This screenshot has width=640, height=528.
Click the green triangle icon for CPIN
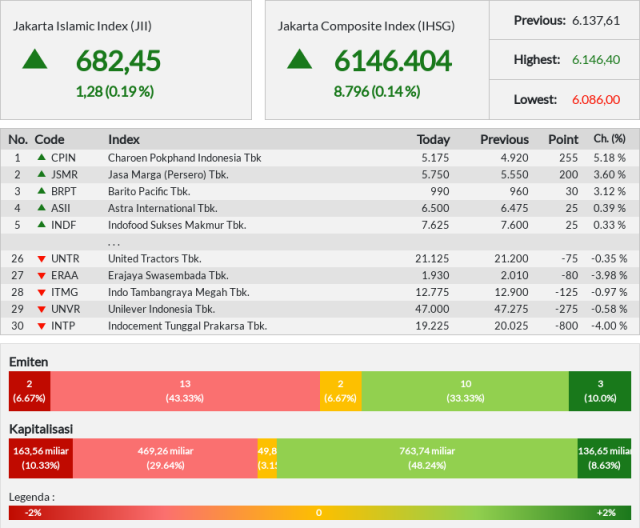pyautogui.click(x=41, y=158)
